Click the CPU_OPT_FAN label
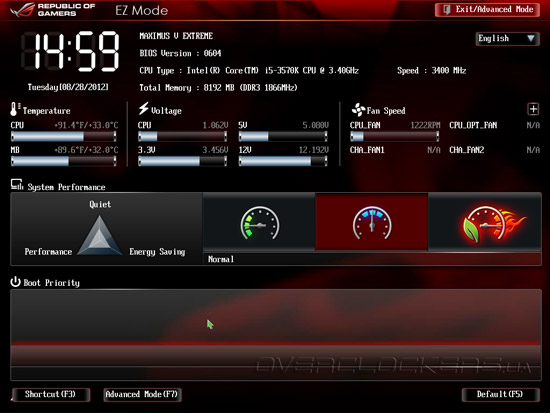The height and width of the screenshot is (413, 550). pos(473,125)
